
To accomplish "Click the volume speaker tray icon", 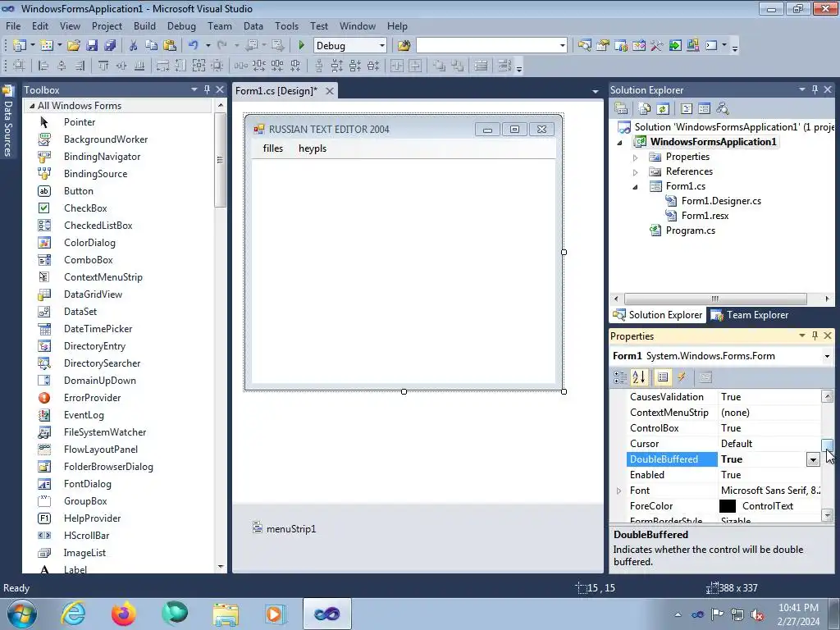I will tap(757, 614).
